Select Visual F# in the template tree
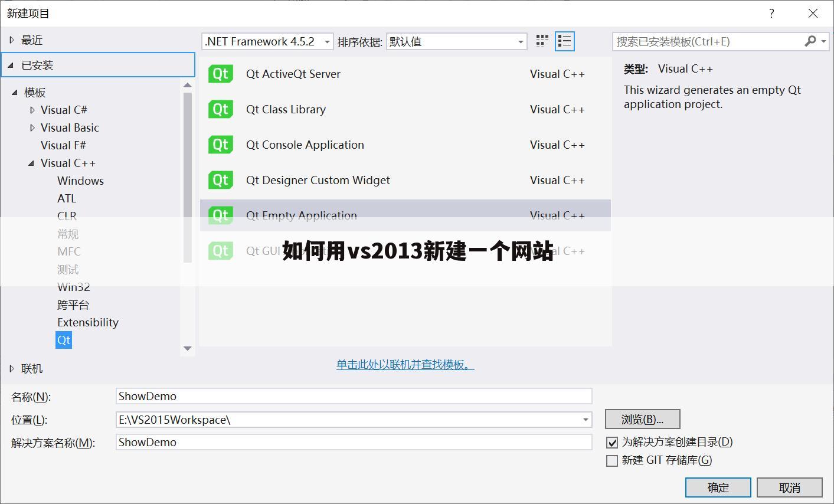 [x=63, y=145]
